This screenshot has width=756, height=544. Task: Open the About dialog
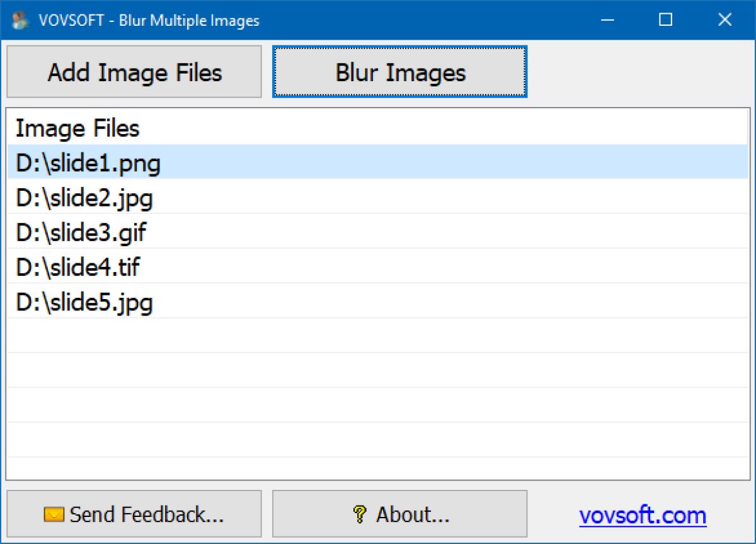399,514
